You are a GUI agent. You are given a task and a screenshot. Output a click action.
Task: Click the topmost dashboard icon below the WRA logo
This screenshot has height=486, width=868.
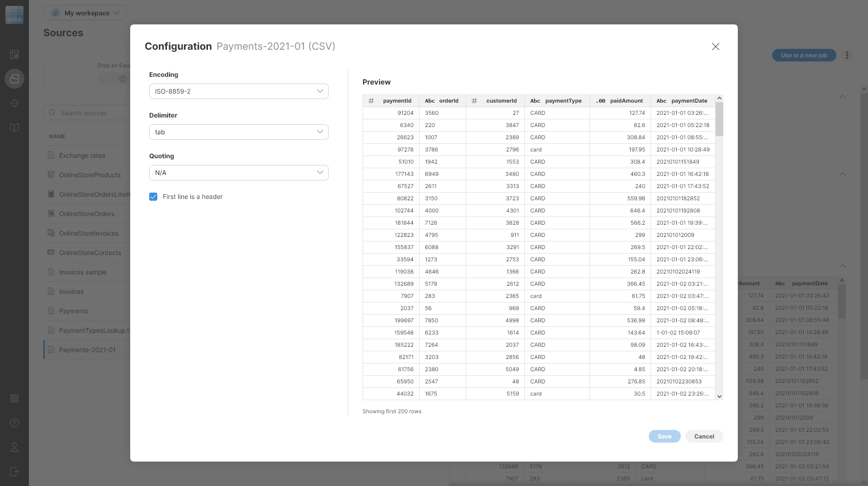click(x=14, y=54)
